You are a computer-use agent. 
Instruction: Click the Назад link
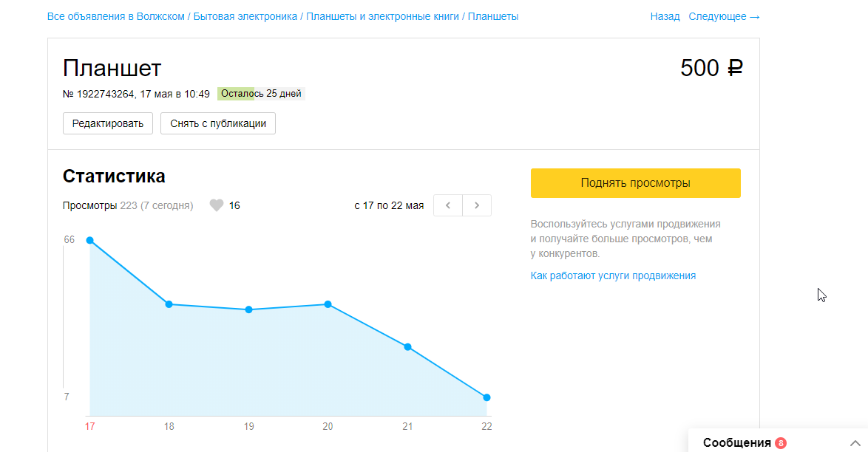pos(665,16)
